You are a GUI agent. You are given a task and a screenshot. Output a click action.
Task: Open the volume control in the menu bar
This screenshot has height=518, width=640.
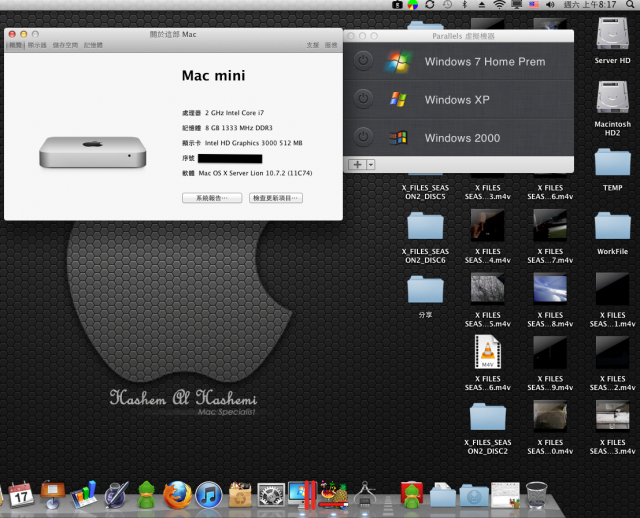click(550, 4)
